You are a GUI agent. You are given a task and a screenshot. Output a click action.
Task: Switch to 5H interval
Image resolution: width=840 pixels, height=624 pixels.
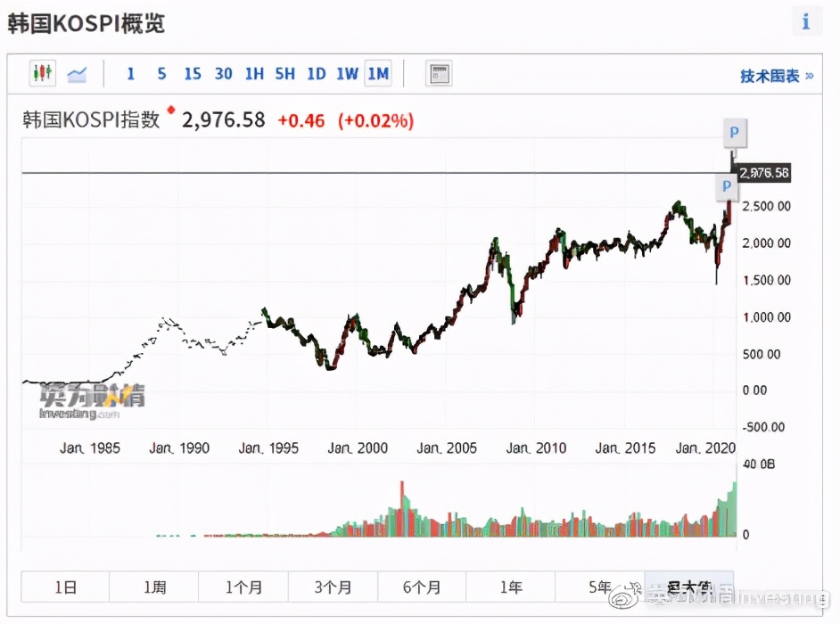click(x=285, y=74)
